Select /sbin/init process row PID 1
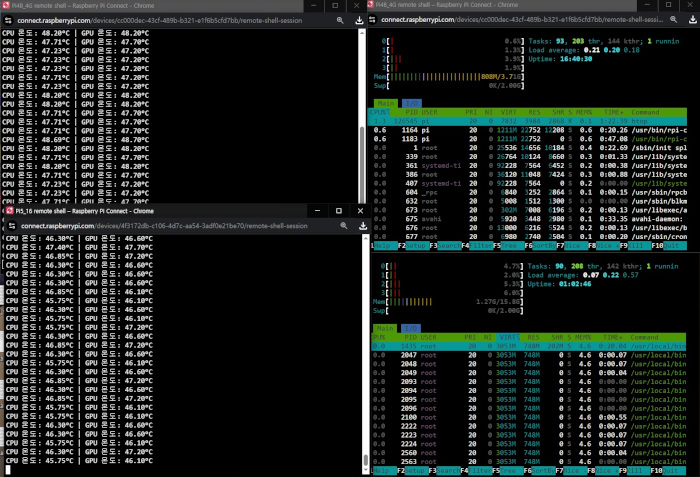 coord(527,148)
